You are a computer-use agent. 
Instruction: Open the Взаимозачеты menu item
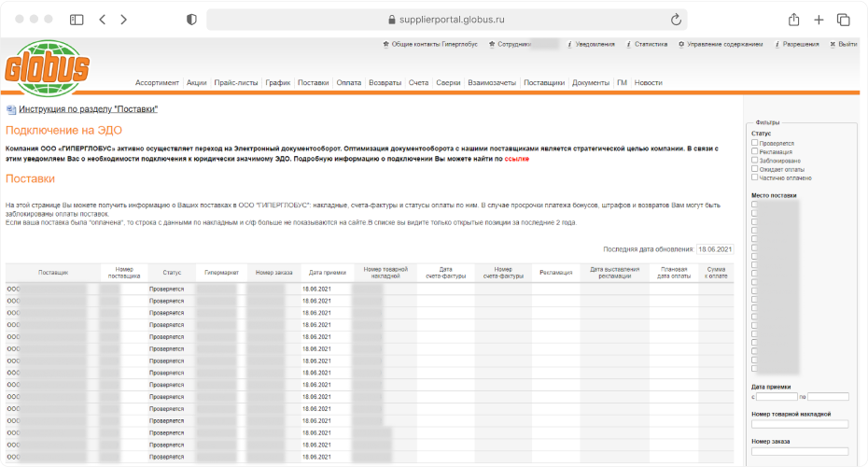[492, 82]
